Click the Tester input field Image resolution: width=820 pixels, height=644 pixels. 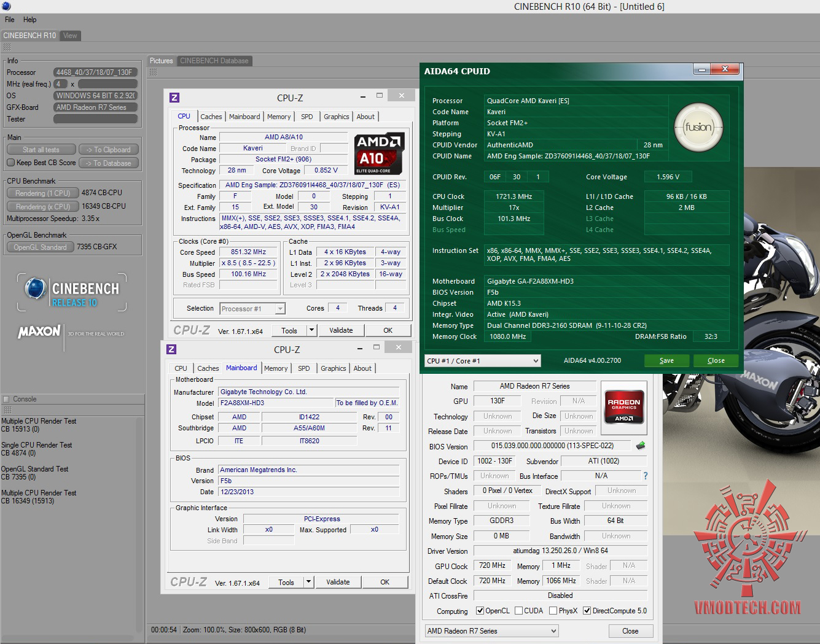coord(95,119)
